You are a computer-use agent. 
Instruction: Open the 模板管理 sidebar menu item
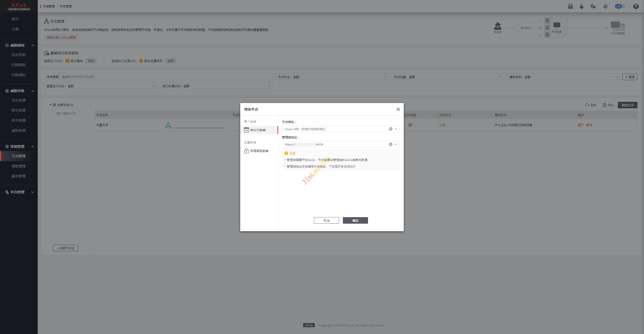click(x=19, y=166)
